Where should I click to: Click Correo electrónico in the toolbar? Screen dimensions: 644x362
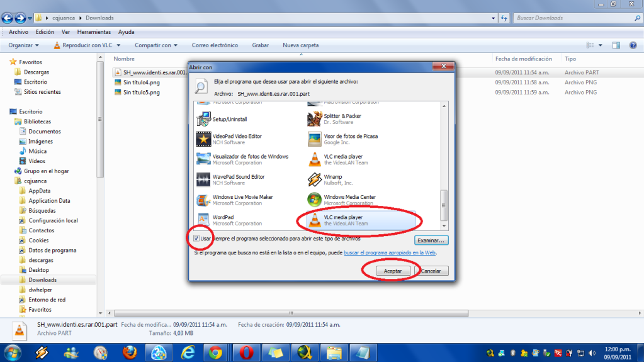[x=215, y=45]
